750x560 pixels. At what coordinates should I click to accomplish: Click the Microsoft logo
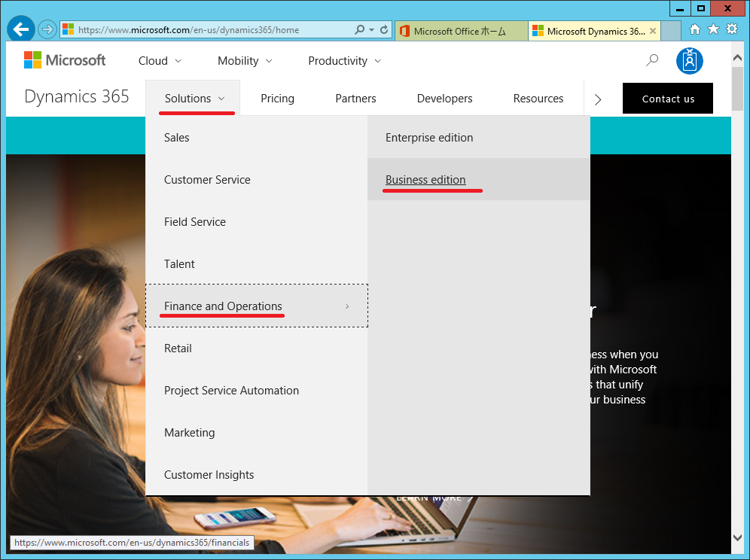click(65, 60)
